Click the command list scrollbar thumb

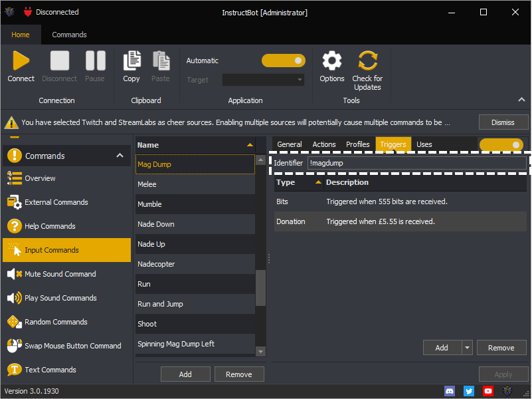pyautogui.click(x=260, y=288)
